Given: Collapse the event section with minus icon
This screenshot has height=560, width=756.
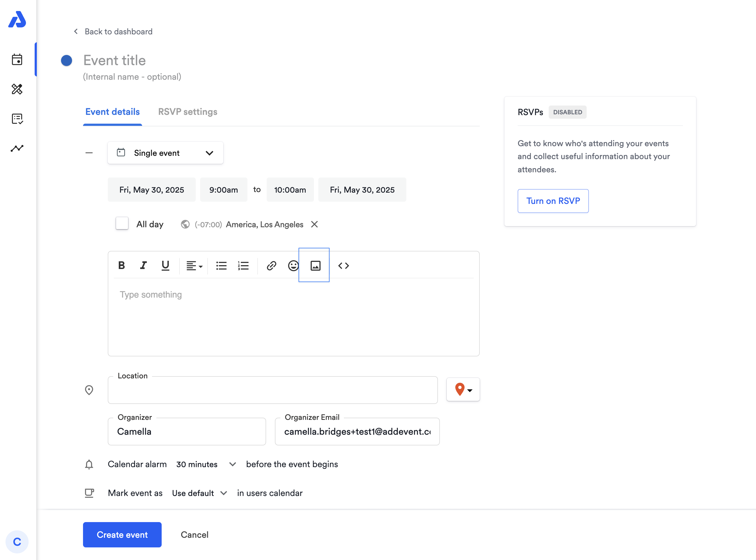Looking at the screenshot, I should (89, 153).
